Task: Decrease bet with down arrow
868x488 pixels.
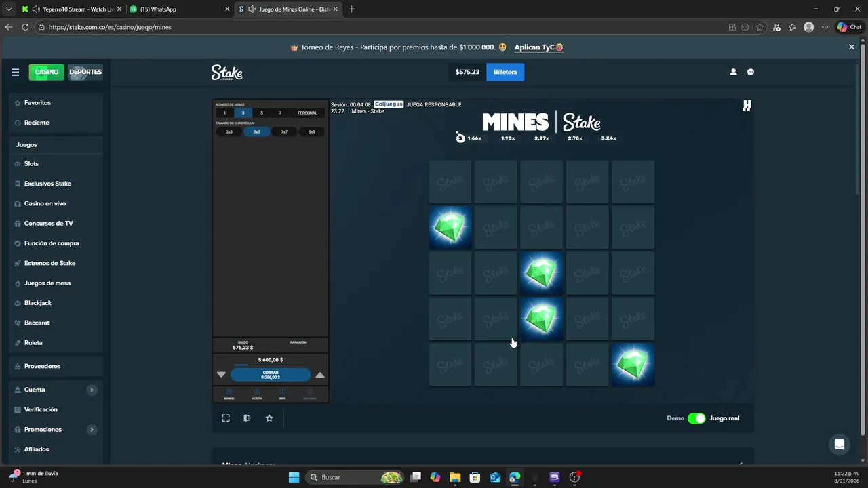Action: pos(221,375)
